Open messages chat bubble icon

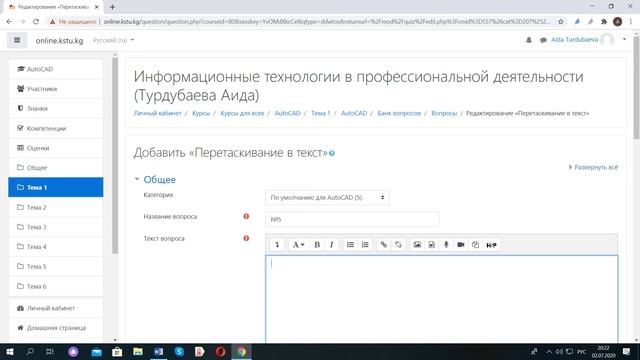coord(543,40)
